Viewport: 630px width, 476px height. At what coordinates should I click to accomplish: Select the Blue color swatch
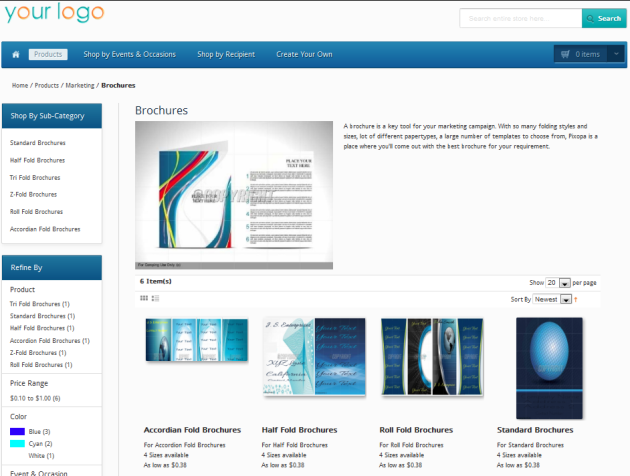click(x=17, y=431)
